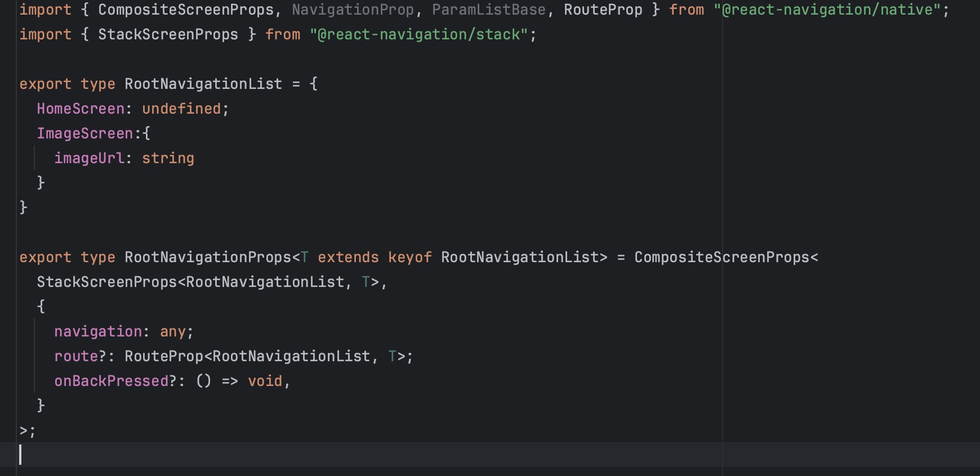Place cursor on RootNavigationList type declaration
The image size is (980, 476).
(203, 84)
